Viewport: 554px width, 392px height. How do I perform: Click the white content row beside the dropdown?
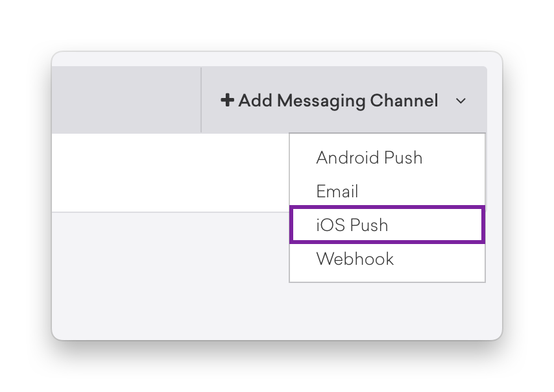(x=171, y=173)
